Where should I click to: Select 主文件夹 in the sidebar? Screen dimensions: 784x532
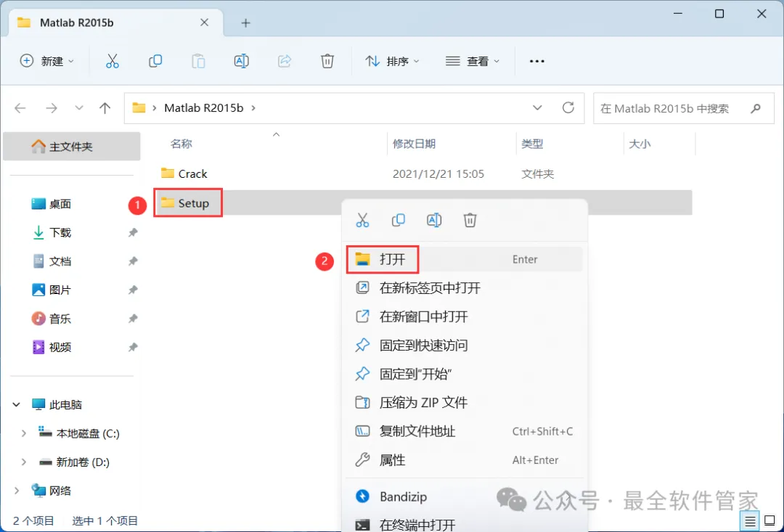click(71, 147)
